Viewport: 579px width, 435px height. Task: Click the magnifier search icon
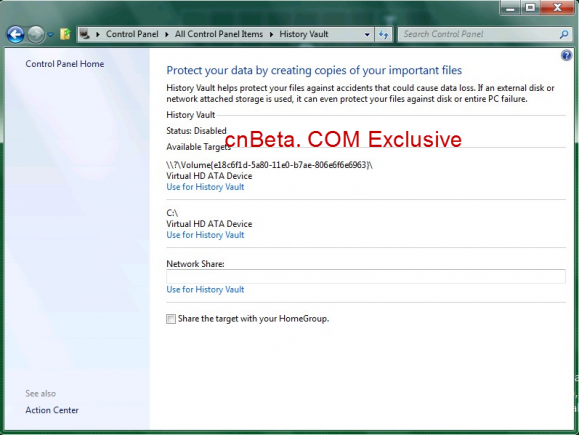pyautogui.click(x=563, y=34)
